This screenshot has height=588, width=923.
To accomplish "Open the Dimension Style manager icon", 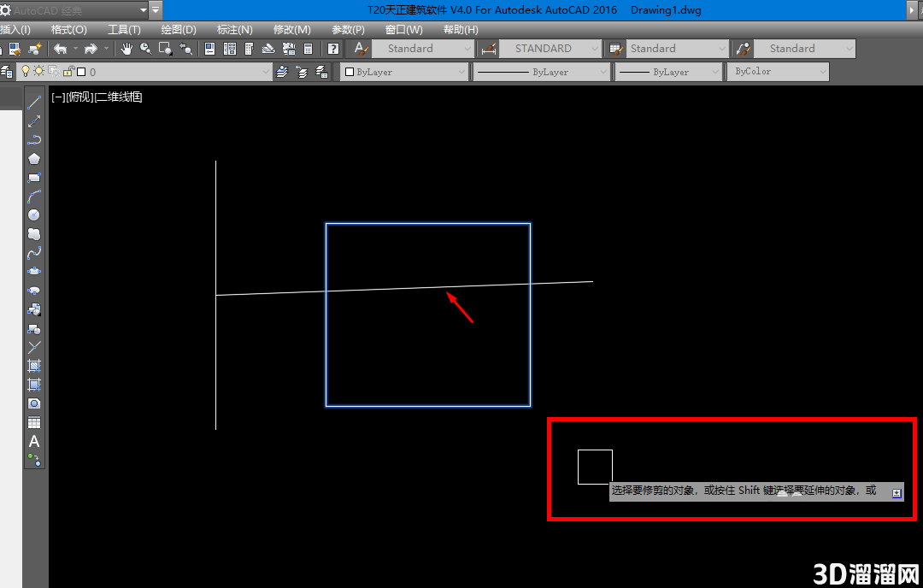I will pos(489,49).
